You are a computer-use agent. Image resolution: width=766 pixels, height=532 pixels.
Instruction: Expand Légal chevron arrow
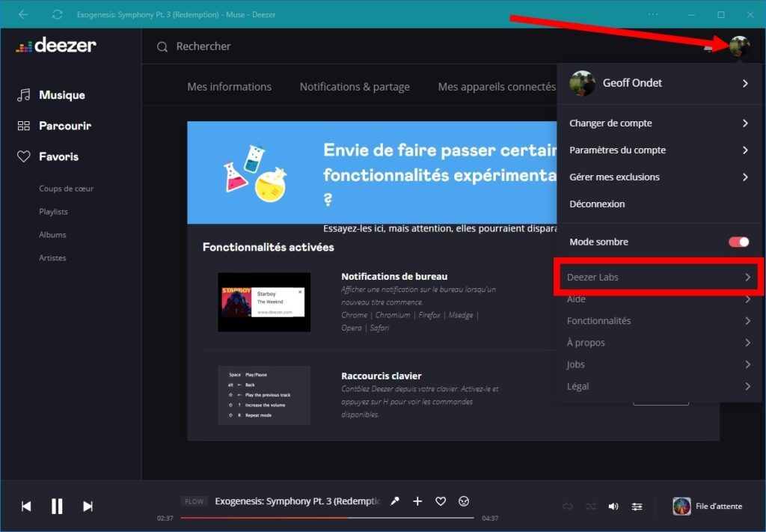(748, 386)
